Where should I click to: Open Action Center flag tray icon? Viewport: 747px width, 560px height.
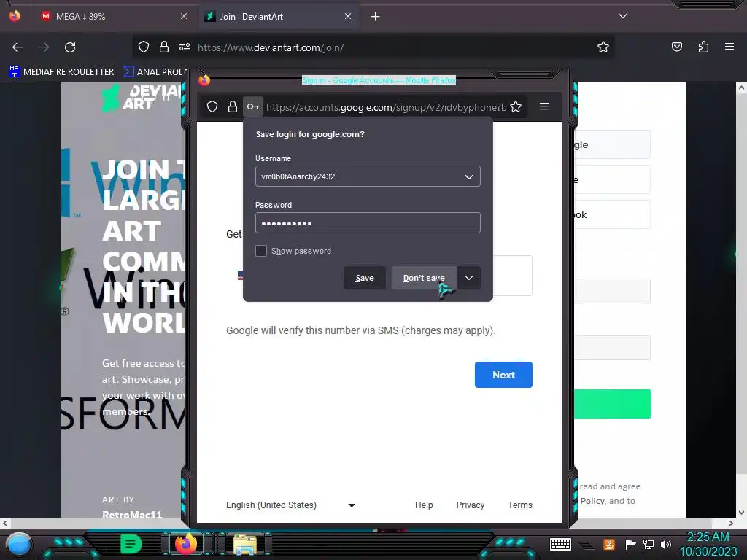(x=630, y=544)
